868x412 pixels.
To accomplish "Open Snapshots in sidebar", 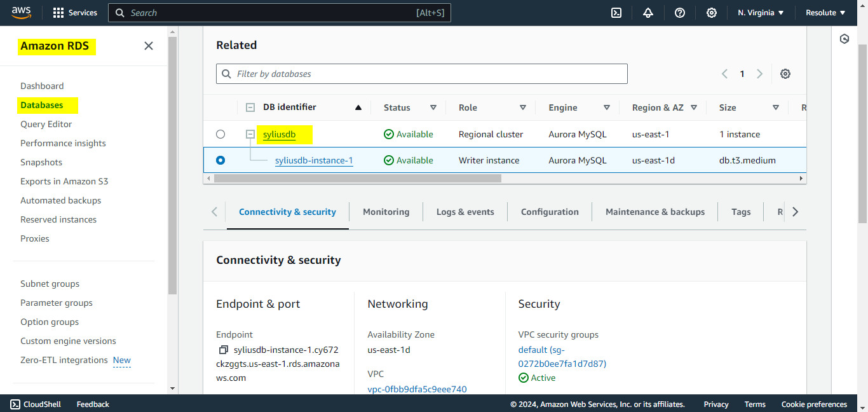I will [41, 162].
